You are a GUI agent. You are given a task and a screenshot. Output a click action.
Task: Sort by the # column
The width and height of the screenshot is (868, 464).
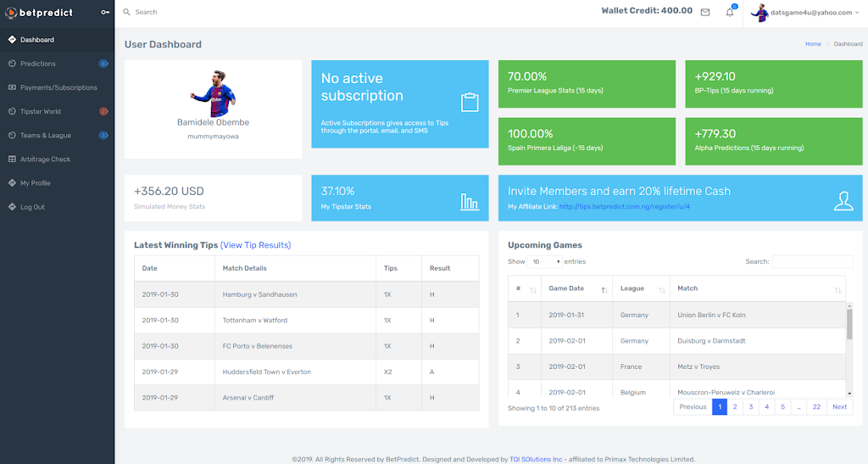click(x=524, y=288)
